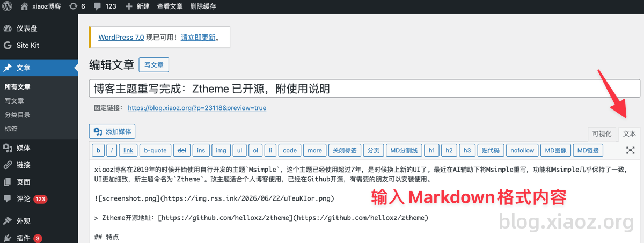Open 媒体 in the sidebar
The width and height of the screenshot is (644, 243).
[x=39, y=148]
